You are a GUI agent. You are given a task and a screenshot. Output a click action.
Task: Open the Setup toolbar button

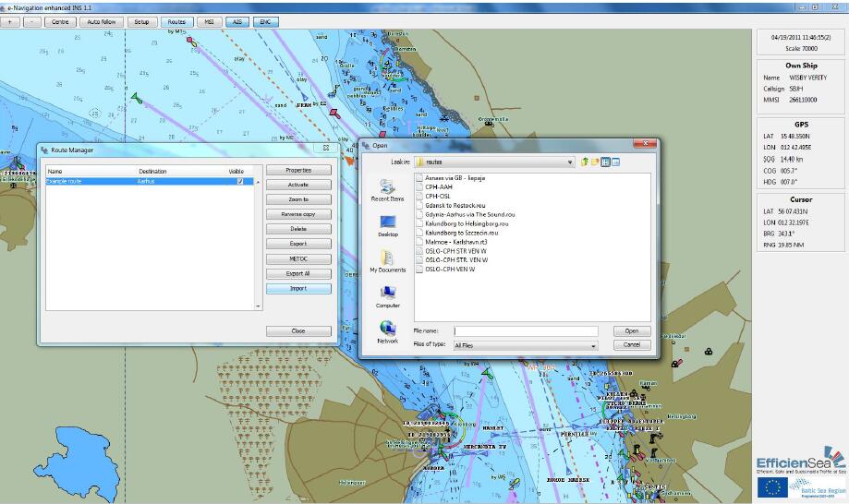tap(141, 22)
